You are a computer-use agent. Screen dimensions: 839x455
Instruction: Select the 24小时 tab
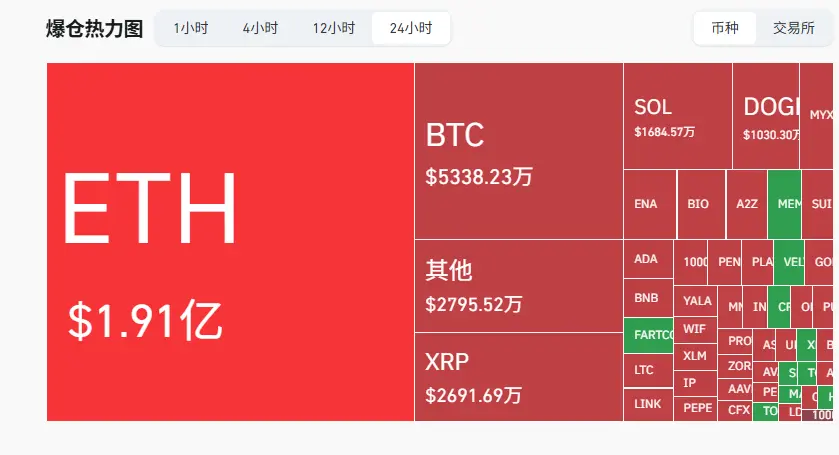(411, 28)
